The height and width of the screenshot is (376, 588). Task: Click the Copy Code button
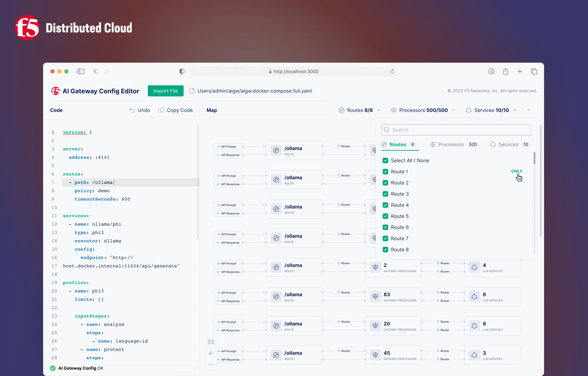pos(176,110)
